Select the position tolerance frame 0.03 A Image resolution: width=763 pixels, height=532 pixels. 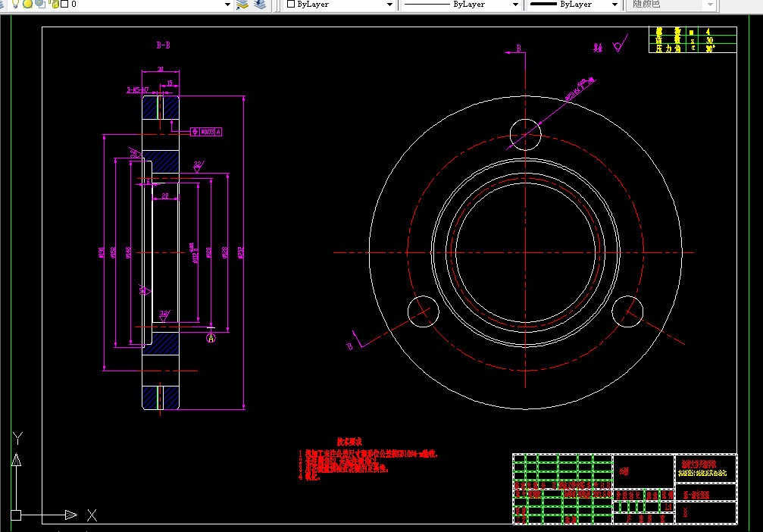206,132
